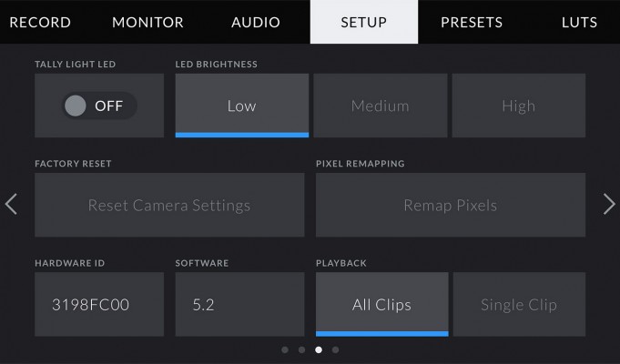Switch to the PRESETS tab
The height and width of the screenshot is (364, 620).
pyautogui.click(x=472, y=22)
